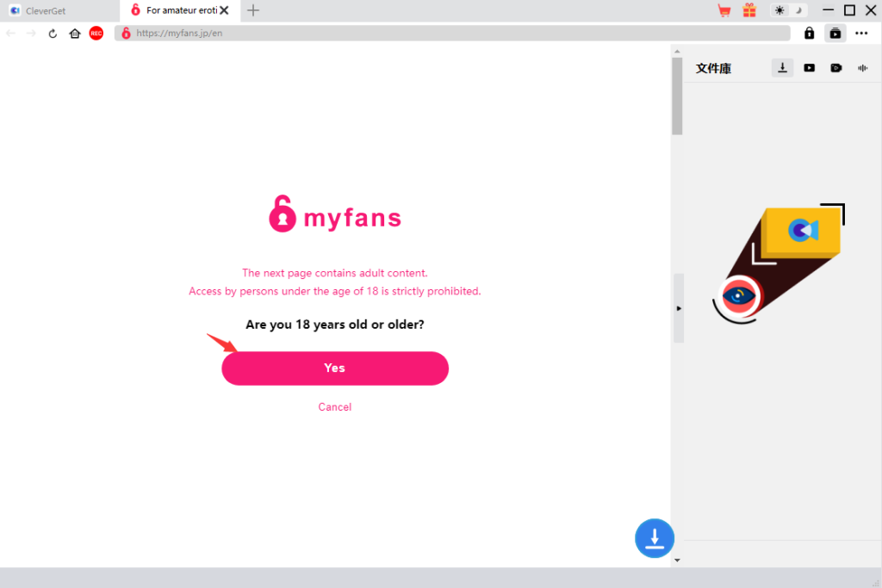Viewport: 882px width, 588px height.
Task: Click the 'Are you 18 years old or older?' text
Action: pyautogui.click(x=335, y=325)
